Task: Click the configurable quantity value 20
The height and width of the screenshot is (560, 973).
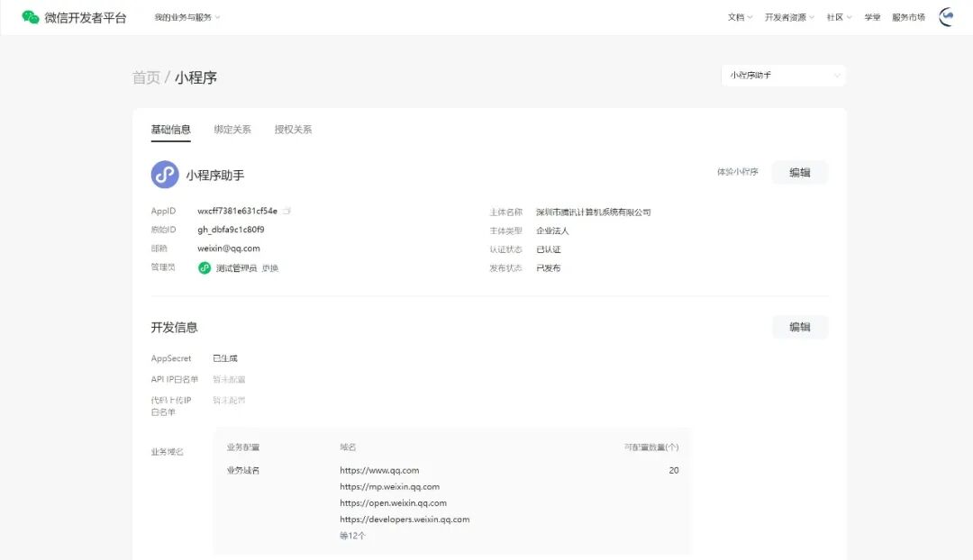Action: [x=674, y=471]
